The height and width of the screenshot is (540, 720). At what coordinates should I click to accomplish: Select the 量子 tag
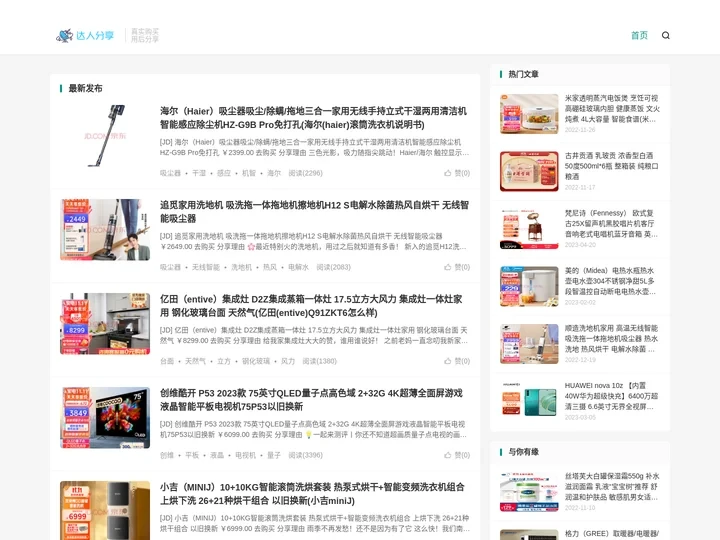(x=274, y=455)
